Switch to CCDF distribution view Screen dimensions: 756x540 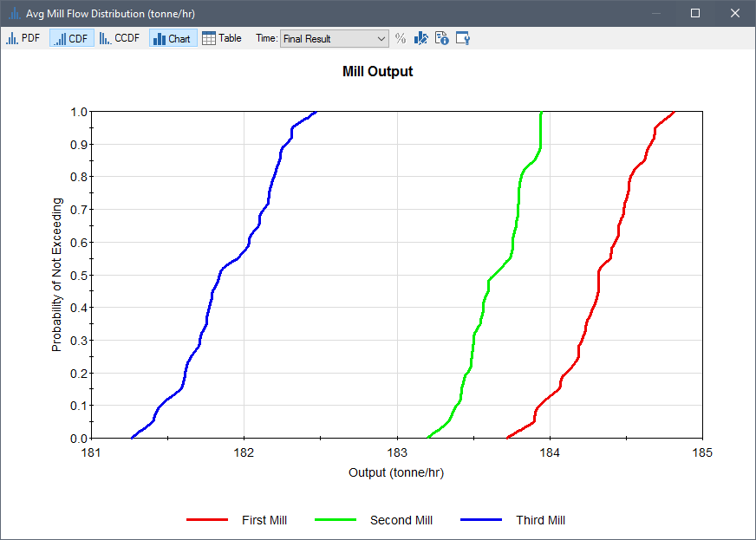[x=119, y=38]
